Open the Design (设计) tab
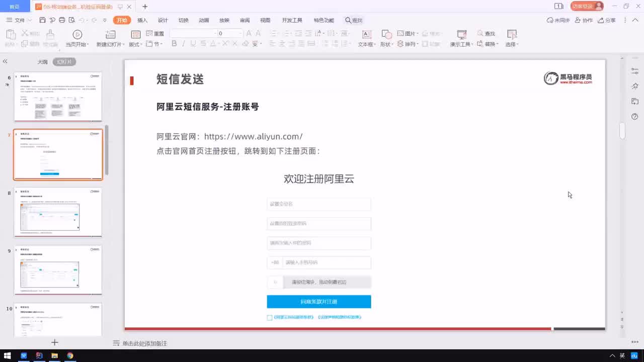The width and height of the screenshot is (644, 362). (163, 20)
